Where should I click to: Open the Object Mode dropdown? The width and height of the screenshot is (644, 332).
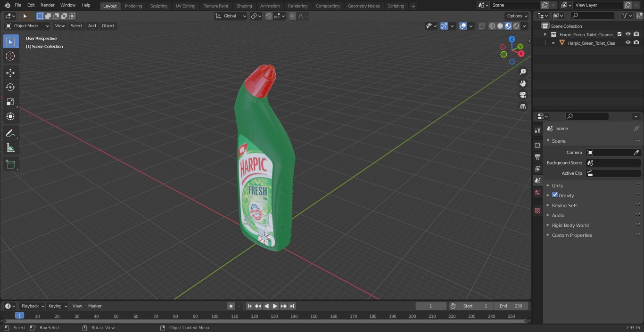[x=27, y=26]
